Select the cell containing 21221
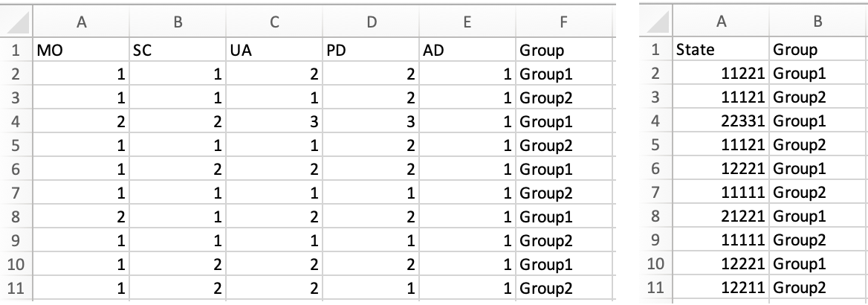Viewport: 868px width, 305px height. click(x=720, y=216)
